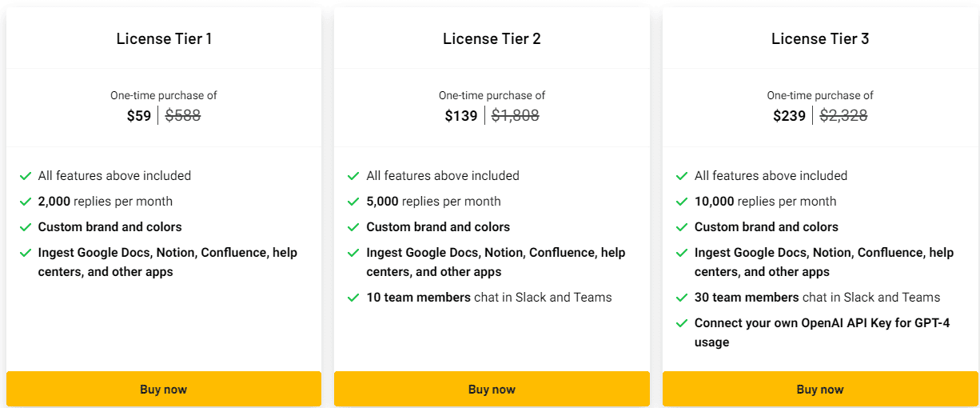Click the crossed-out $588 original price

pyautogui.click(x=183, y=116)
